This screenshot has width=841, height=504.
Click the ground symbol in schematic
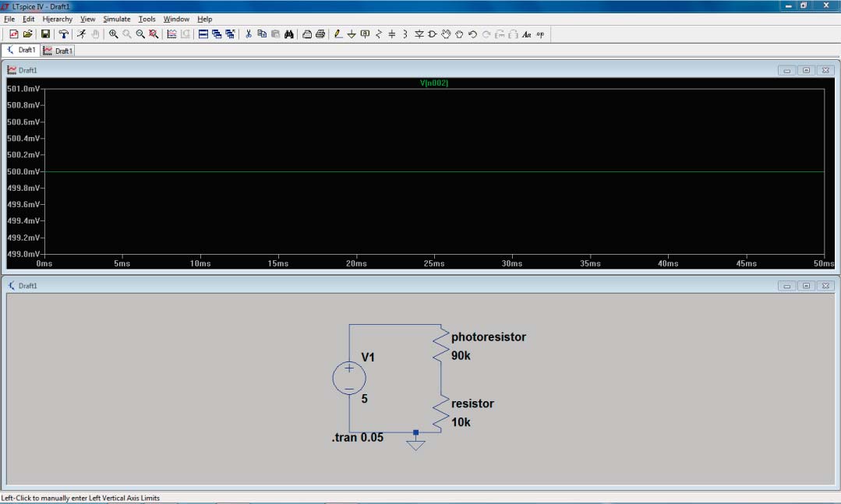(415, 444)
